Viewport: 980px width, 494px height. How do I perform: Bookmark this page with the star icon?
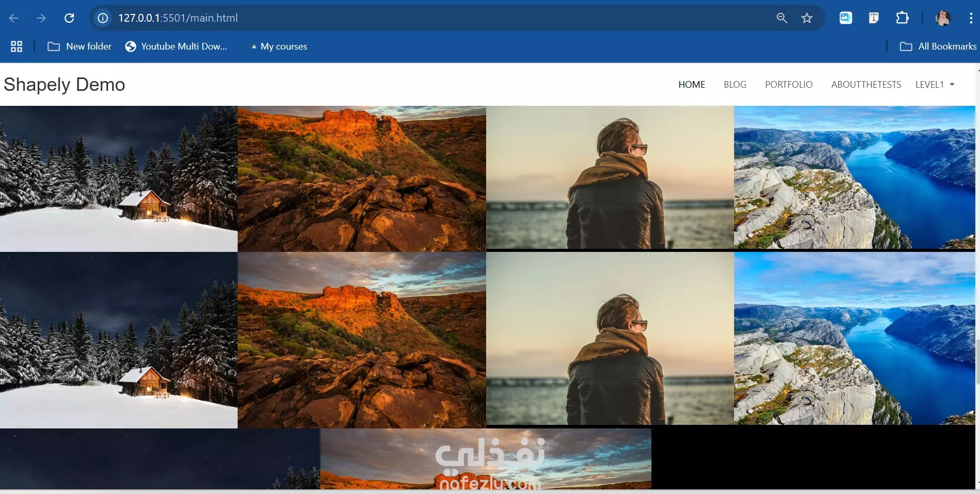click(807, 18)
